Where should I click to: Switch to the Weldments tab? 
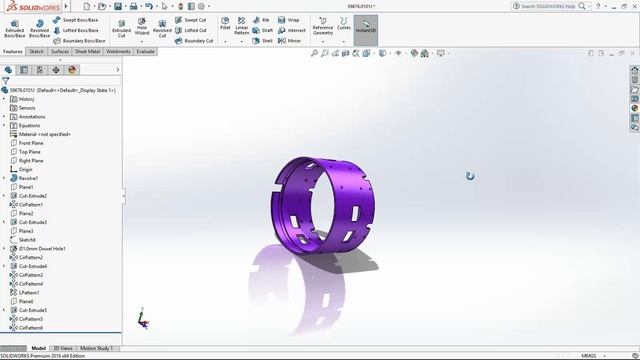(x=118, y=51)
